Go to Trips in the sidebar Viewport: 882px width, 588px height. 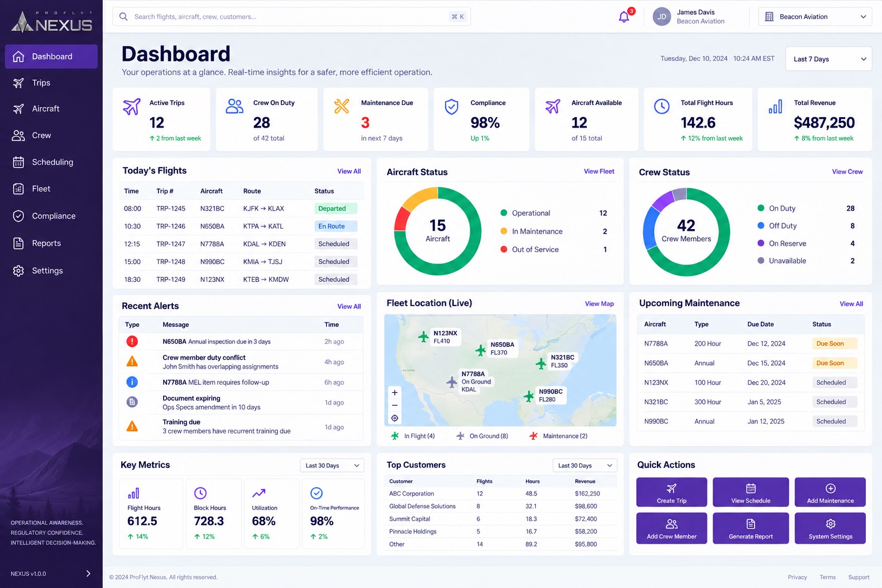pos(51,83)
